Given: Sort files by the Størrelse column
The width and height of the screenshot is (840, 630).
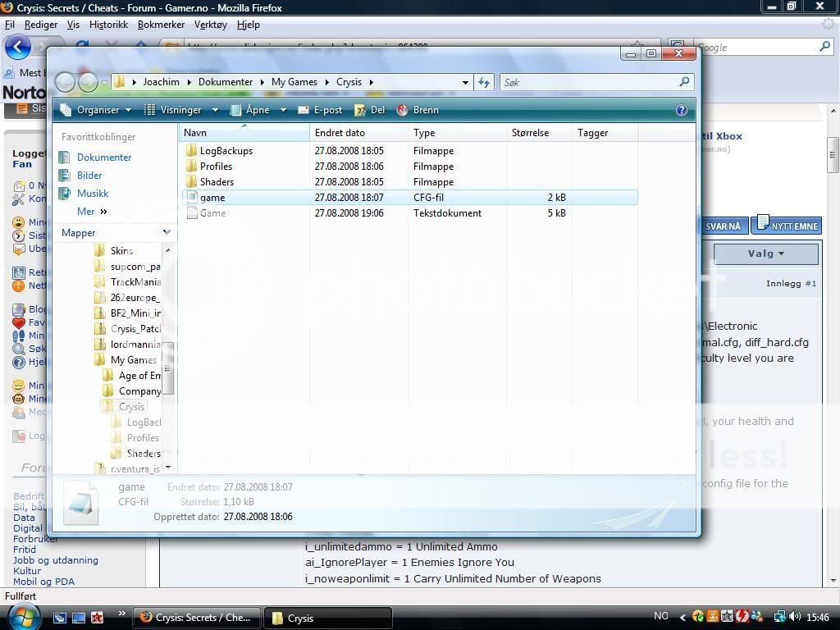Looking at the screenshot, I should coord(539,133).
